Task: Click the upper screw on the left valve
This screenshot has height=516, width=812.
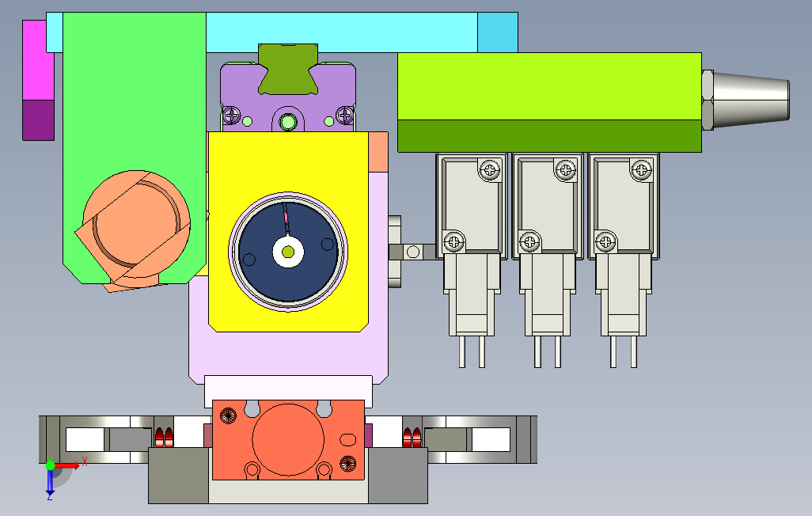Action: tap(489, 169)
